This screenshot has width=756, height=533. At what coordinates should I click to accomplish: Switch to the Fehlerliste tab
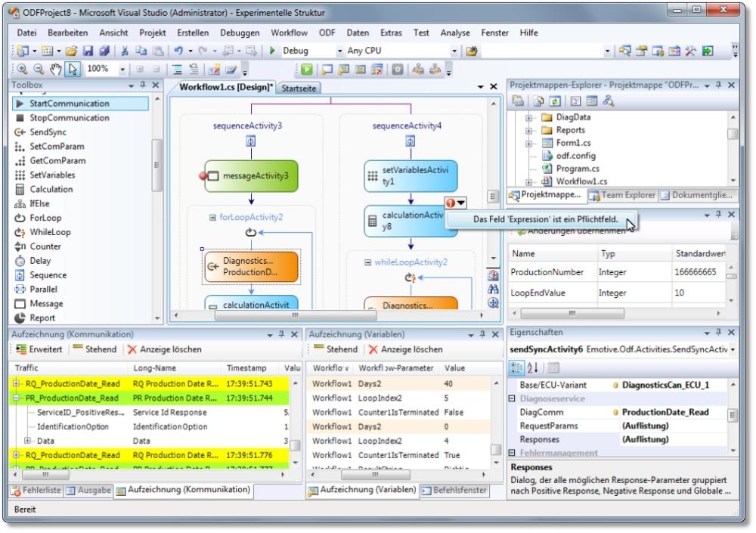(x=36, y=491)
